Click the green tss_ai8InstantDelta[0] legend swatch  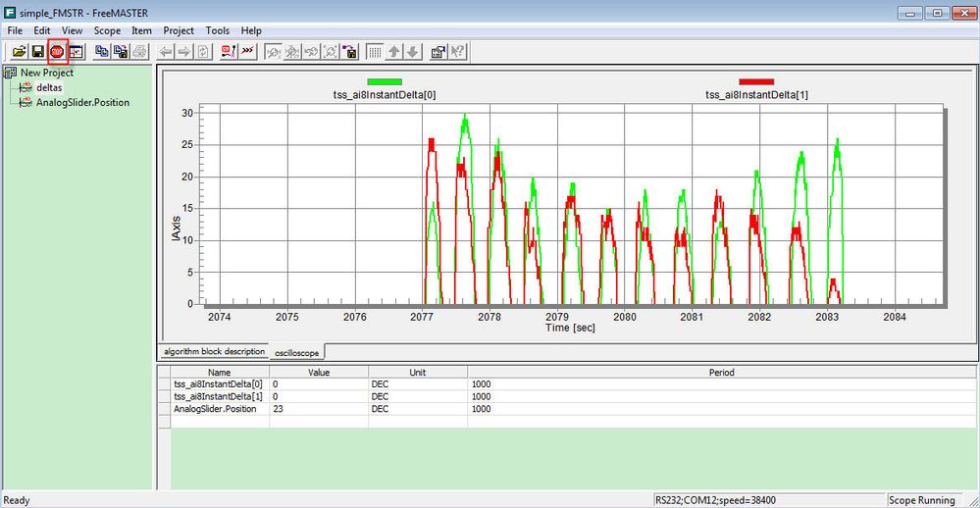385,81
